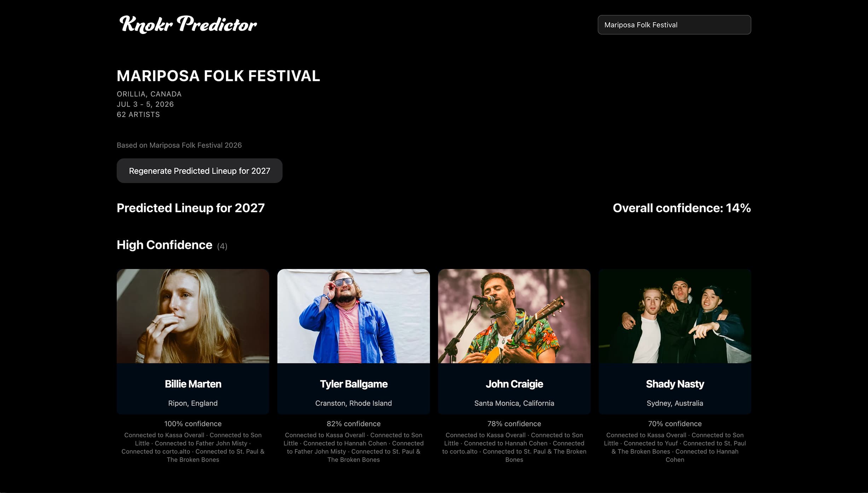Click the Regenerate Predicted Lineup for 2027 button
The width and height of the screenshot is (868, 493).
[199, 171]
